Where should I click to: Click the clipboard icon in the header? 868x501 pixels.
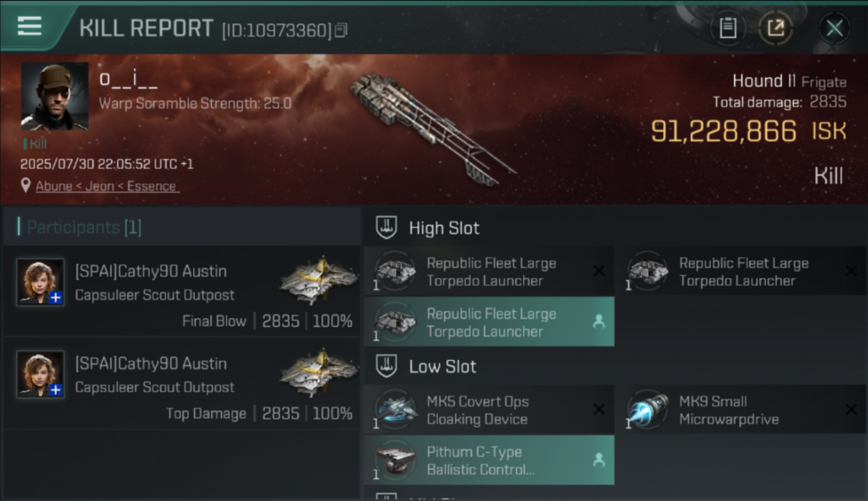point(728,28)
